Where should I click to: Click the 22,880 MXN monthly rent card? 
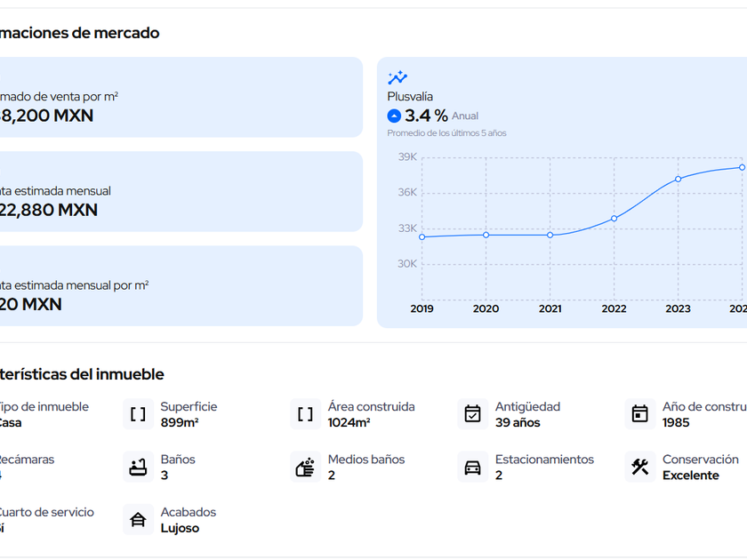[x=178, y=192]
